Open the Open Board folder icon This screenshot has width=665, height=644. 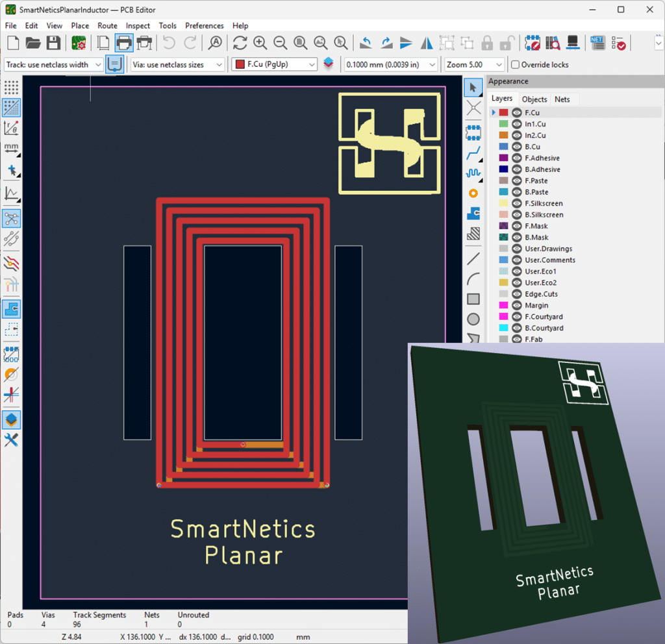32,43
